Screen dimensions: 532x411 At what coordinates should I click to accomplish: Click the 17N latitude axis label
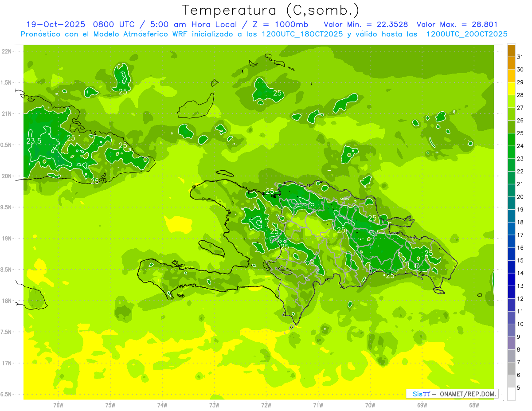[x=7, y=363]
